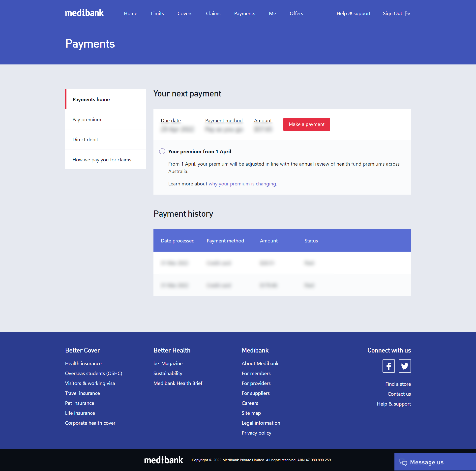
Task: Click the Me navigation item
Action: tap(272, 13)
